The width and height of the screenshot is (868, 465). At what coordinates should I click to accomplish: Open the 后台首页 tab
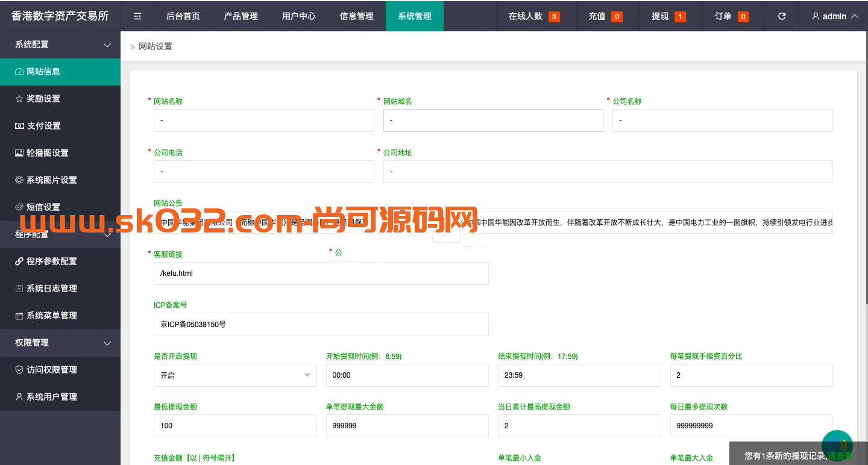pyautogui.click(x=183, y=16)
